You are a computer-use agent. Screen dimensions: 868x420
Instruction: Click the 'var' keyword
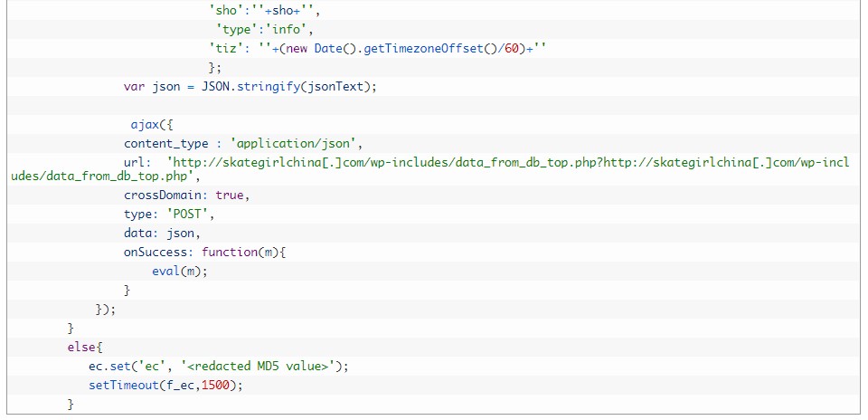(x=135, y=87)
